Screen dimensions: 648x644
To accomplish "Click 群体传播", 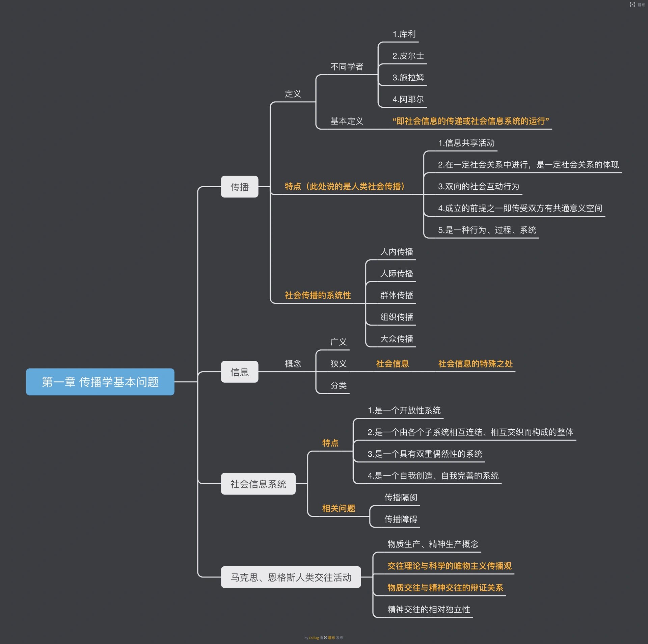I will point(397,295).
